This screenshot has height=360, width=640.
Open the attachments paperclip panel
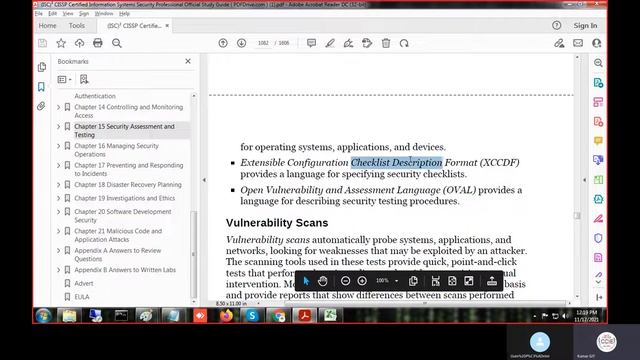(x=41, y=106)
